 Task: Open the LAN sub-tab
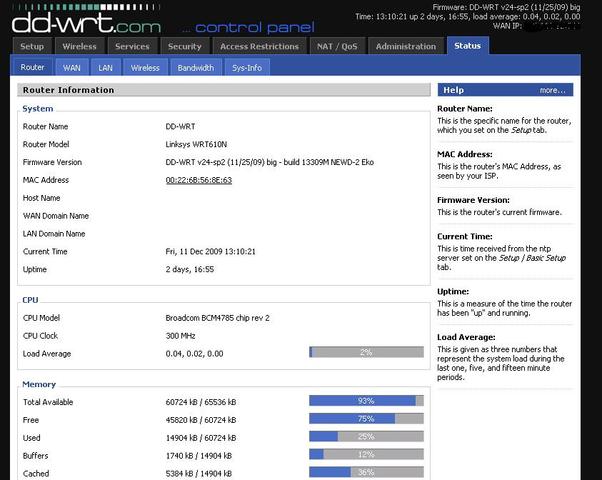[x=105, y=68]
